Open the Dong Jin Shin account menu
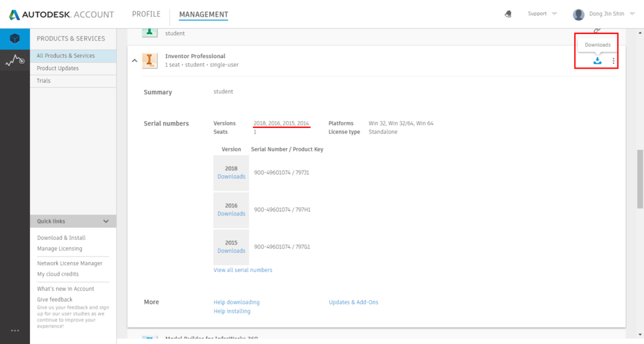The height and width of the screenshot is (344, 644). pos(611,14)
